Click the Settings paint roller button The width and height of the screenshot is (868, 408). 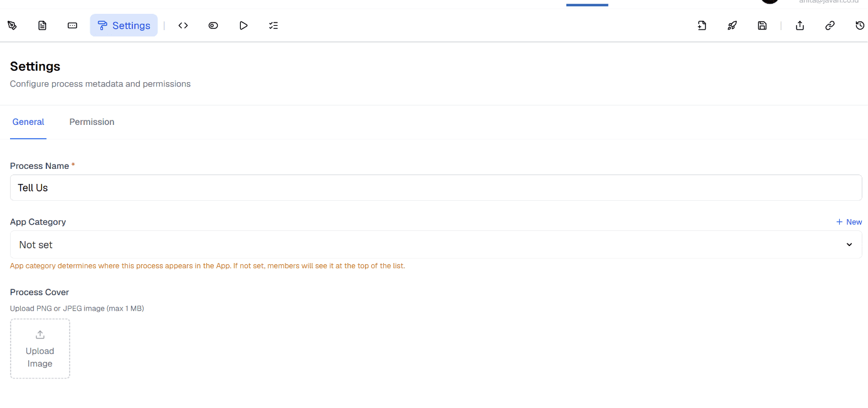tap(124, 26)
